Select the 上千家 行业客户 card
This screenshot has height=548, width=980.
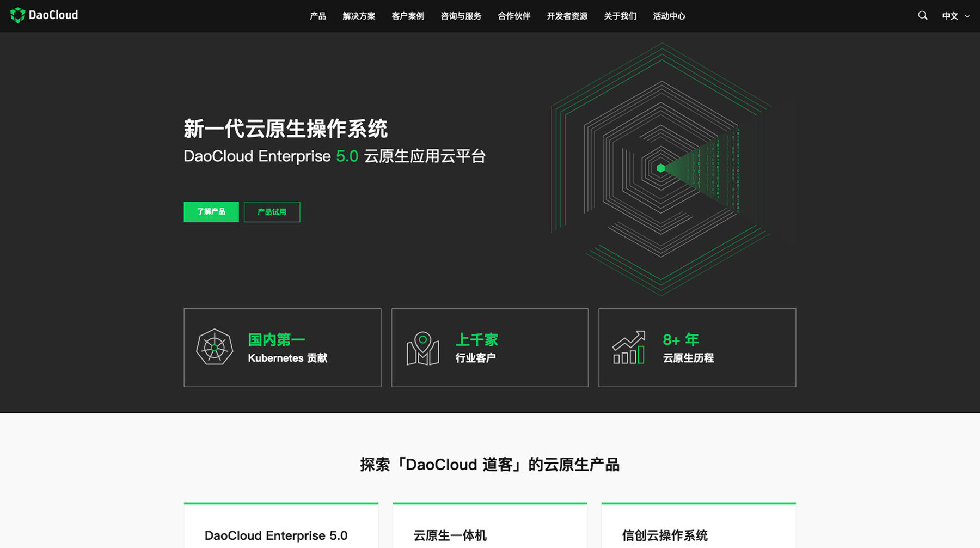[x=490, y=348]
